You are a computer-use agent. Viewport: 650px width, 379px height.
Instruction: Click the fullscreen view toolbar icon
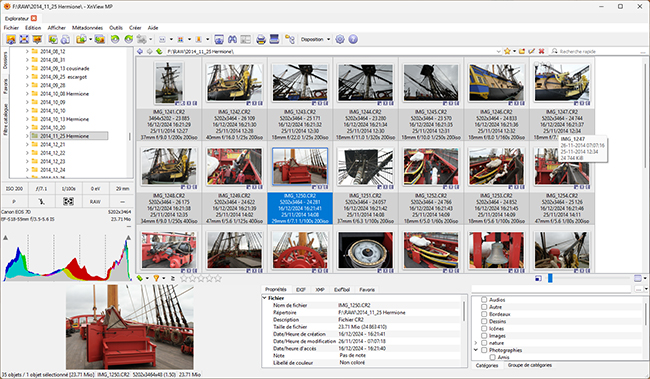click(x=24, y=39)
